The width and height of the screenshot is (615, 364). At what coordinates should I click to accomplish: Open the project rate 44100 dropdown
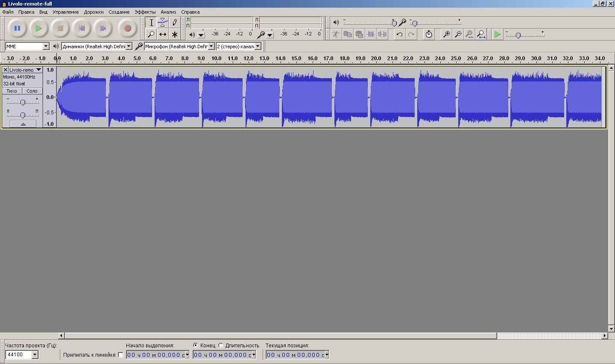tap(35, 355)
